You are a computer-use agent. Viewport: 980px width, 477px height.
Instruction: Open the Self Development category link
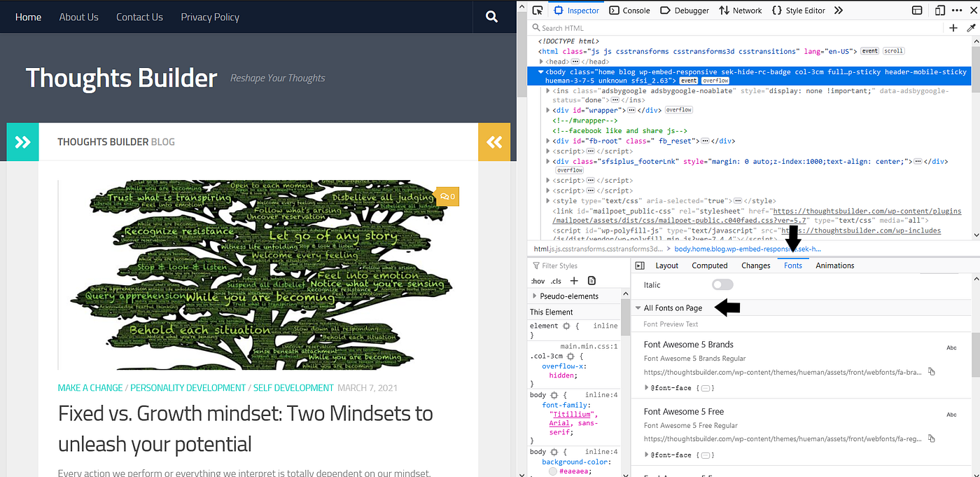293,387
